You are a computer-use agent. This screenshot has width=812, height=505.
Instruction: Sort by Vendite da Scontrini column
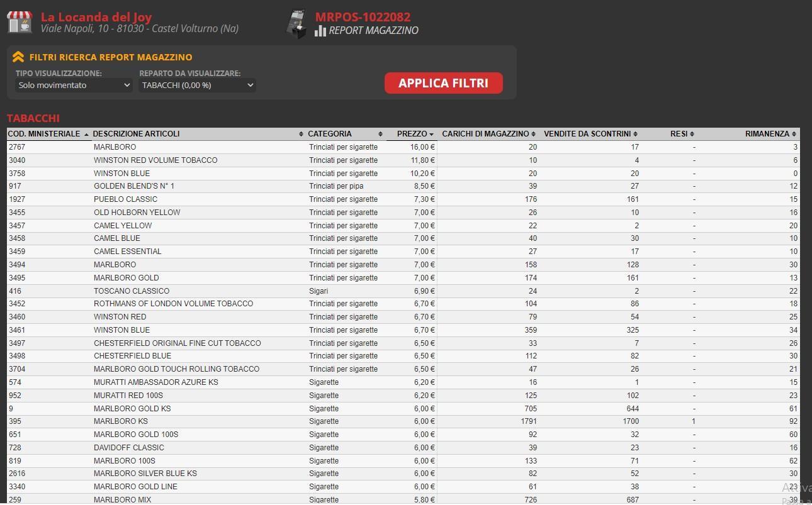590,134
